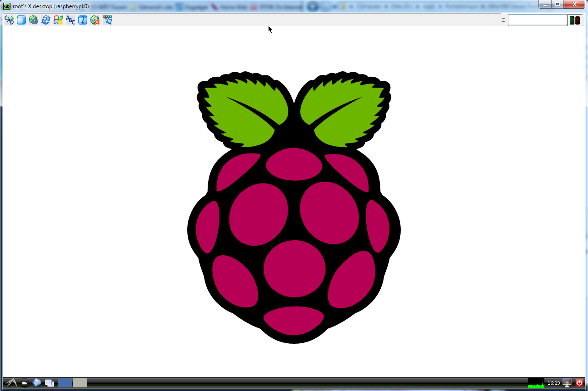Toggle fullscreen mode in the VNC toolbar
This screenshot has height=391, width=588.
pos(21,20)
